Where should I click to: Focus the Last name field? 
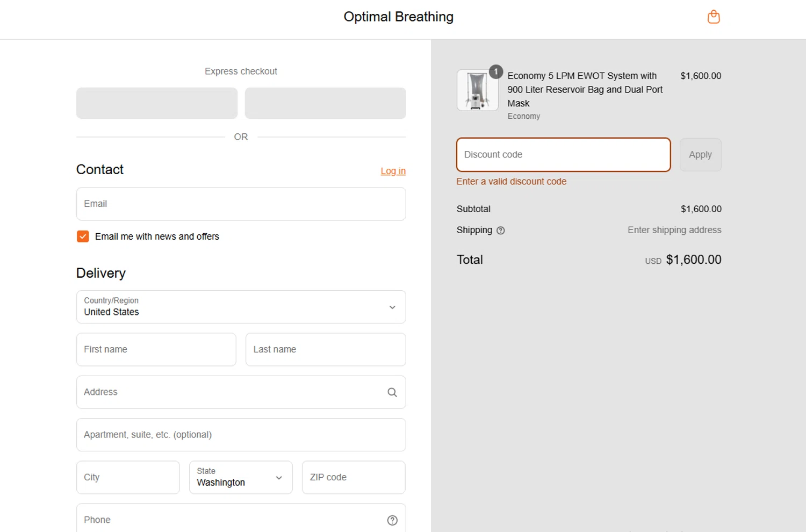(326, 349)
